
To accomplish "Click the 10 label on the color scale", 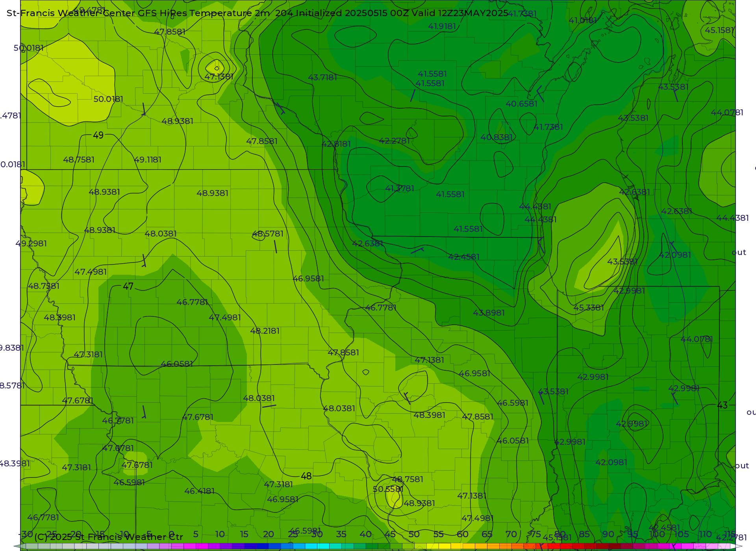I will point(220,534).
